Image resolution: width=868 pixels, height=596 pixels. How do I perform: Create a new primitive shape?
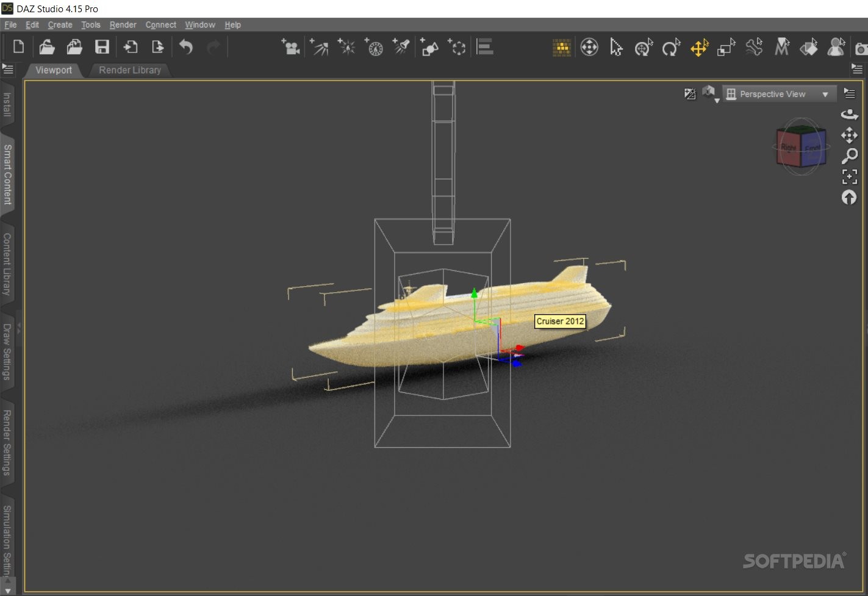tap(429, 47)
